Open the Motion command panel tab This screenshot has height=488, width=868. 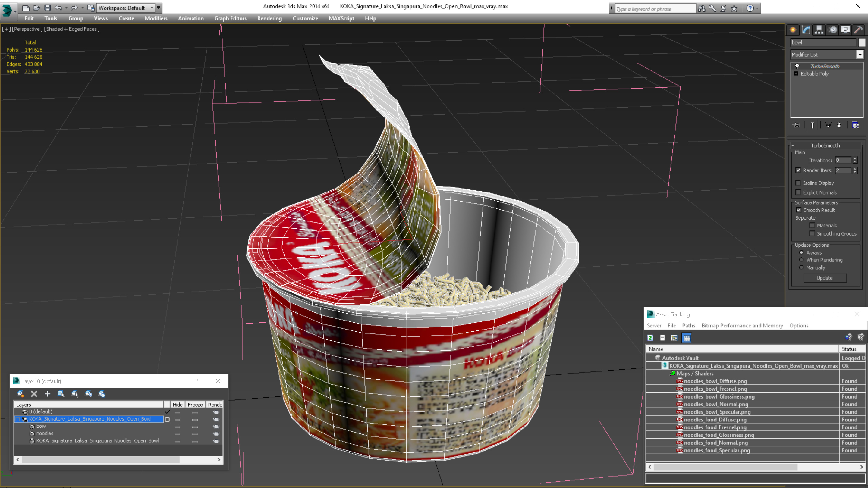click(833, 30)
